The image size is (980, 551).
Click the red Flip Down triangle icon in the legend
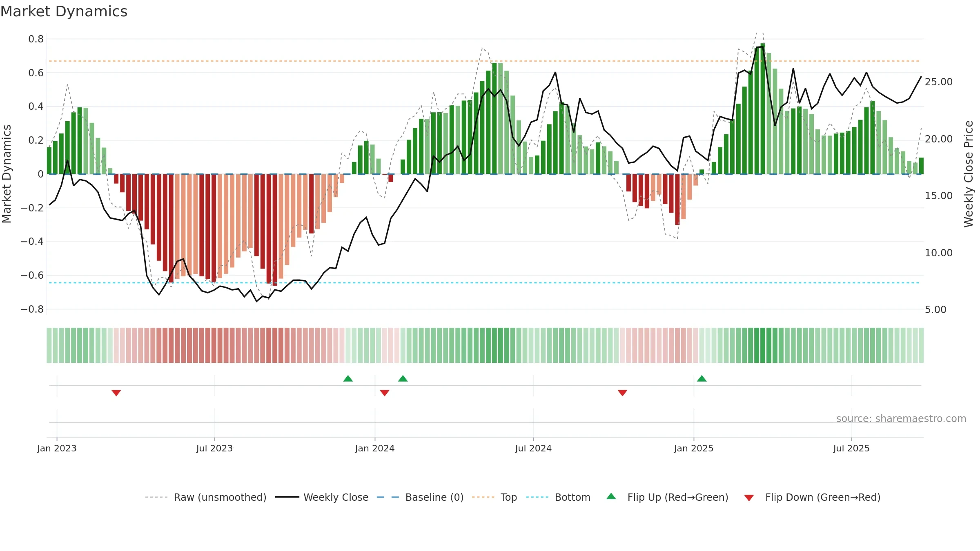tap(749, 498)
